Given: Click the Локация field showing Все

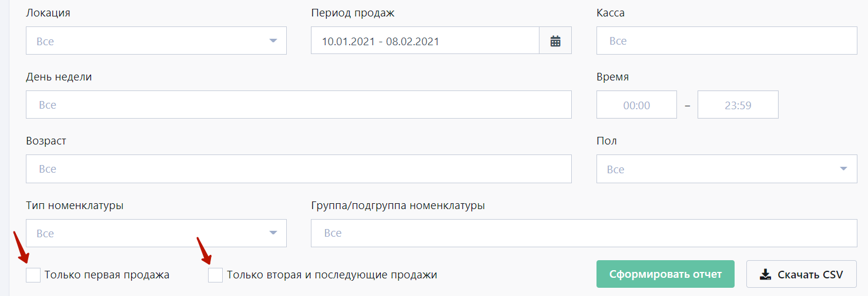Looking at the screenshot, I should (x=156, y=41).
